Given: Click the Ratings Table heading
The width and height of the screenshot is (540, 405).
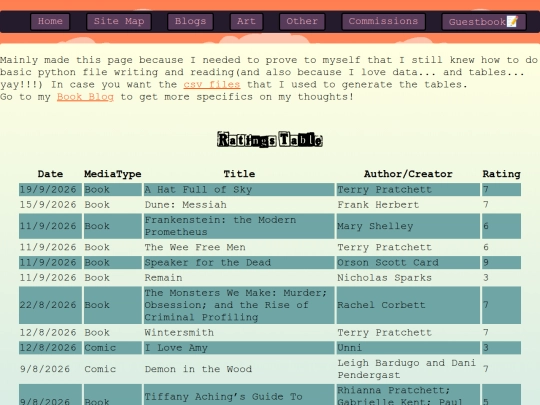Looking at the screenshot, I should pos(270,139).
